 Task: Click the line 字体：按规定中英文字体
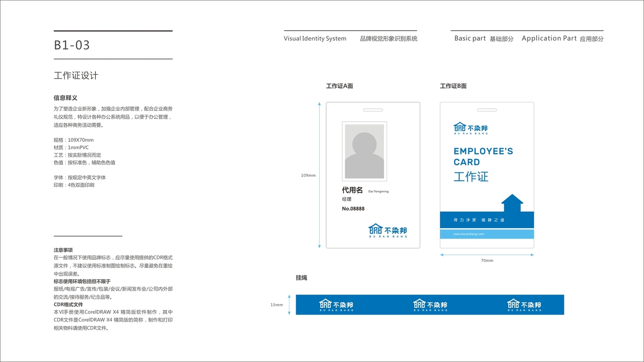(80, 178)
